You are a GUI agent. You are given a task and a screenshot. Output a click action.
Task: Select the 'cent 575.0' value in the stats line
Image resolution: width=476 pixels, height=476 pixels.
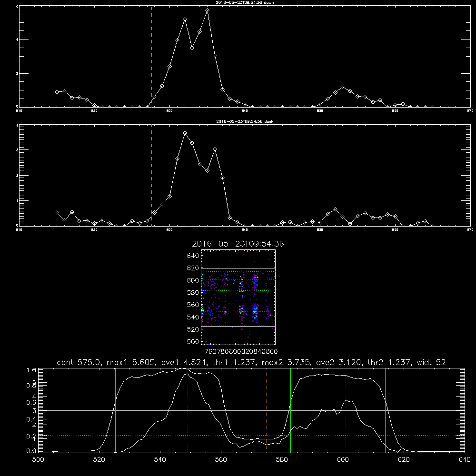80,362
